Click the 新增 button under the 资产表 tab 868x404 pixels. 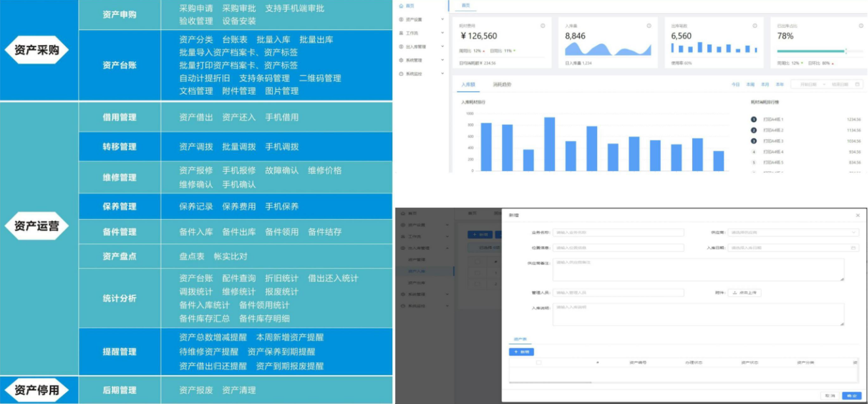(522, 352)
